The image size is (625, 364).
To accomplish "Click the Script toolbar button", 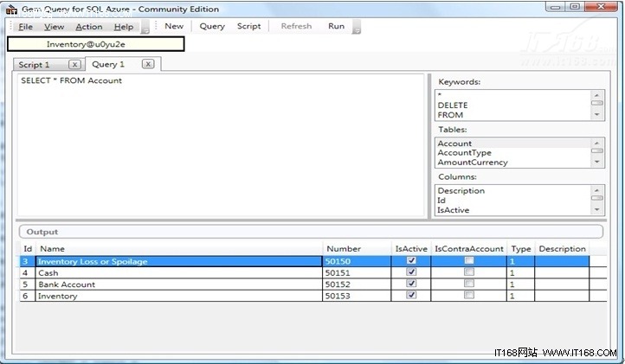I will click(248, 26).
